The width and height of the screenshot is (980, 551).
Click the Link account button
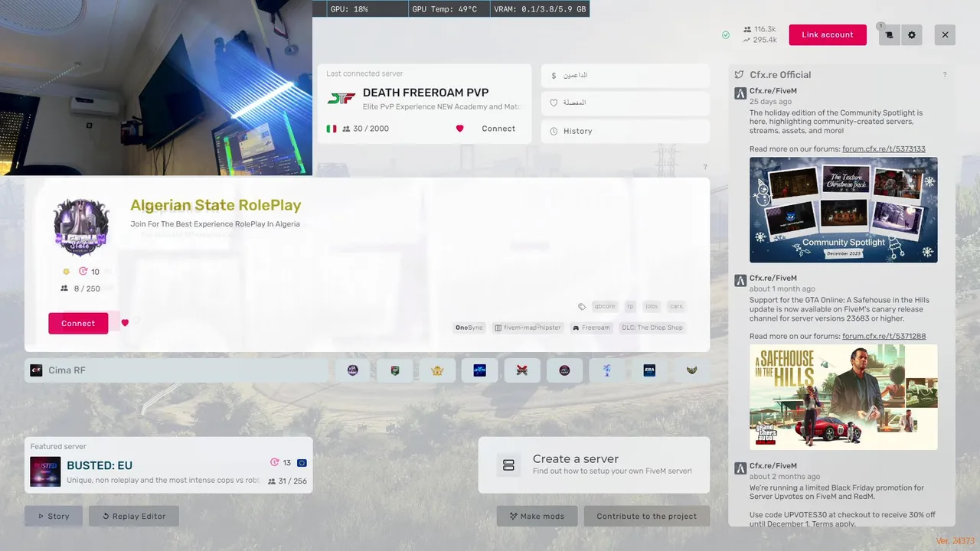pos(828,35)
